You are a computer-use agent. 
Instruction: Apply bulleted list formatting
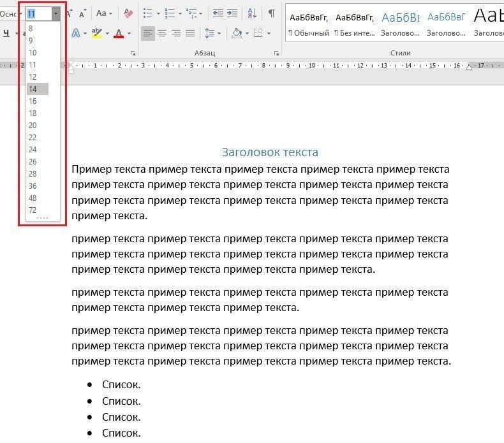[x=148, y=13]
